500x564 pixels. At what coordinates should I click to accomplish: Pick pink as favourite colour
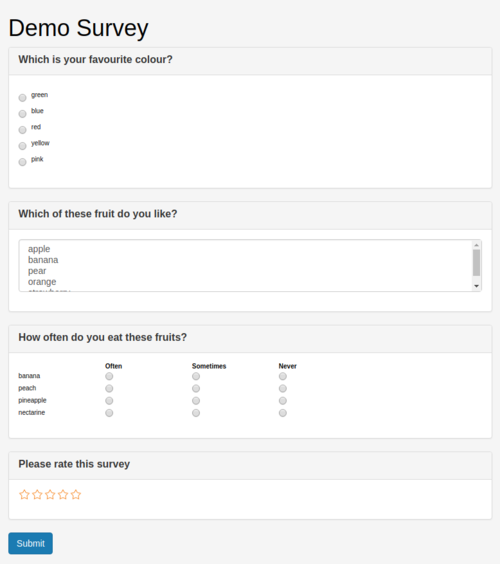pyautogui.click(x=22, y=162)
